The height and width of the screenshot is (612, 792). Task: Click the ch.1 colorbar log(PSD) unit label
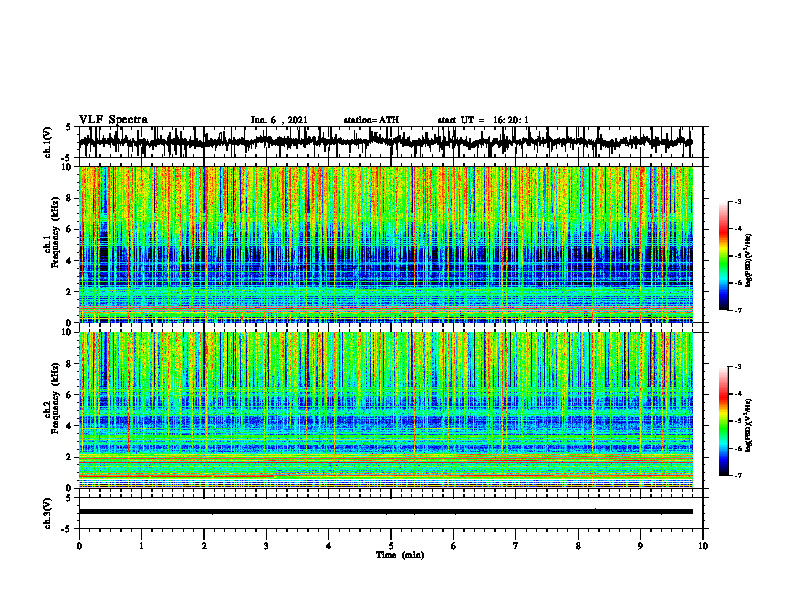[x=749, y=261]
